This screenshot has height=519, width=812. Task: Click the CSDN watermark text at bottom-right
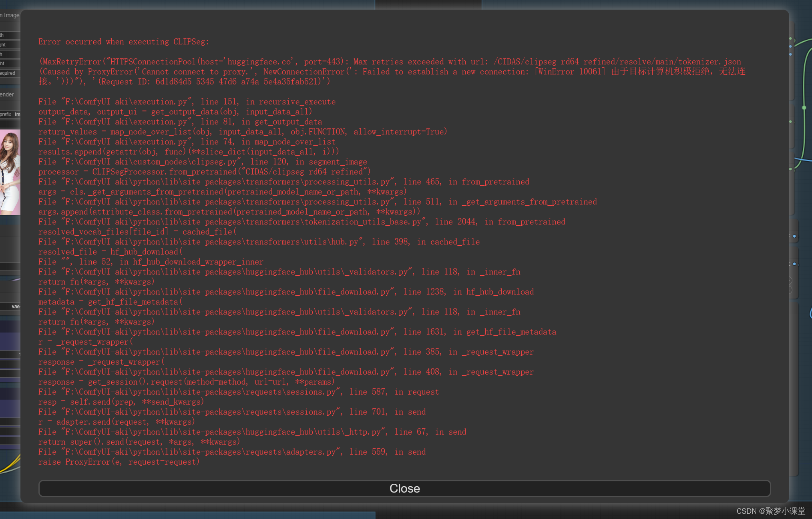point(770,511)
